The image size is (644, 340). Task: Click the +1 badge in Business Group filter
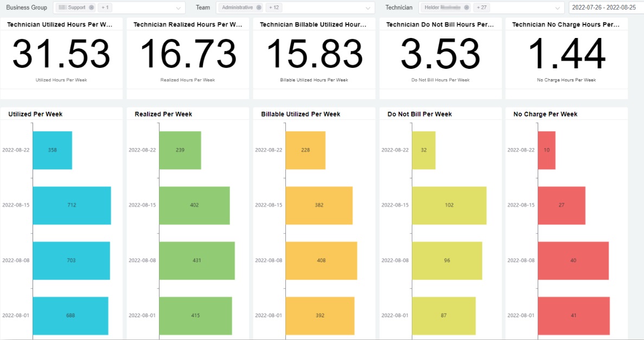click(x=104, y=7)
